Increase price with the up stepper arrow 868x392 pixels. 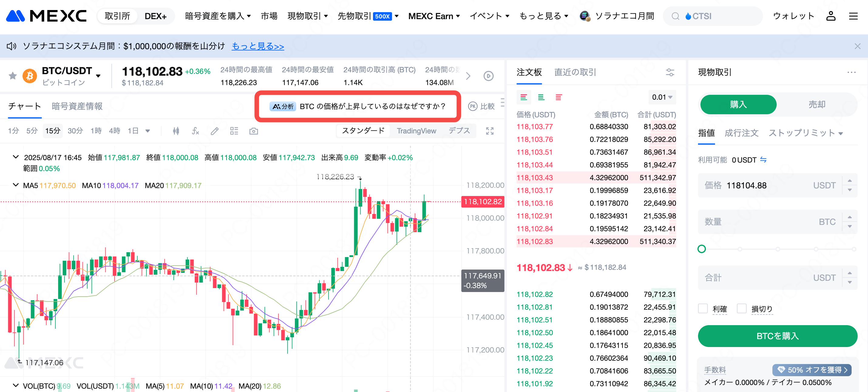pos(849,181)
